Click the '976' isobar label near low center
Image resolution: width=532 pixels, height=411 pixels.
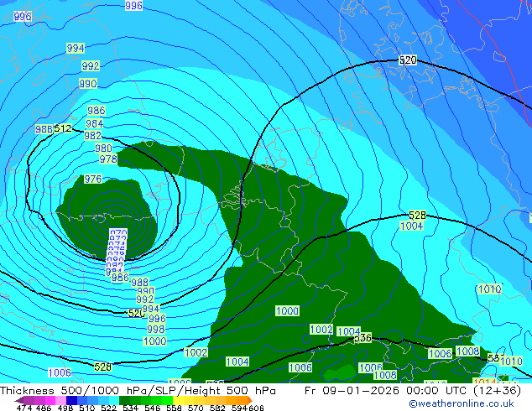click(x=92, y=179)
